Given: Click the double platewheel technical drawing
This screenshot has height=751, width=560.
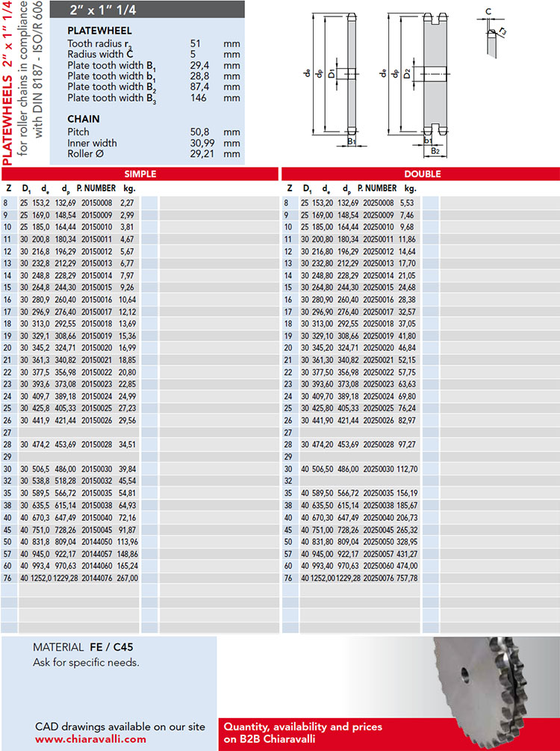Looking at the screenshot, I should point(417,84).
